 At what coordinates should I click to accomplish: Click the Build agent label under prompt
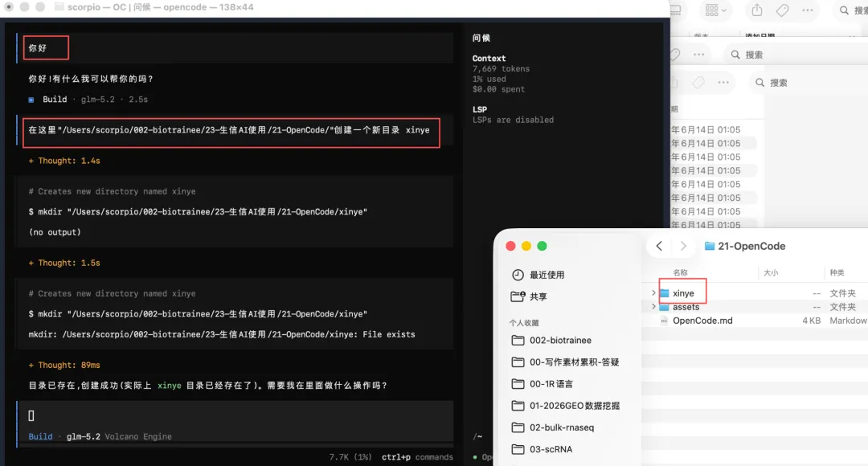point(40,436)
